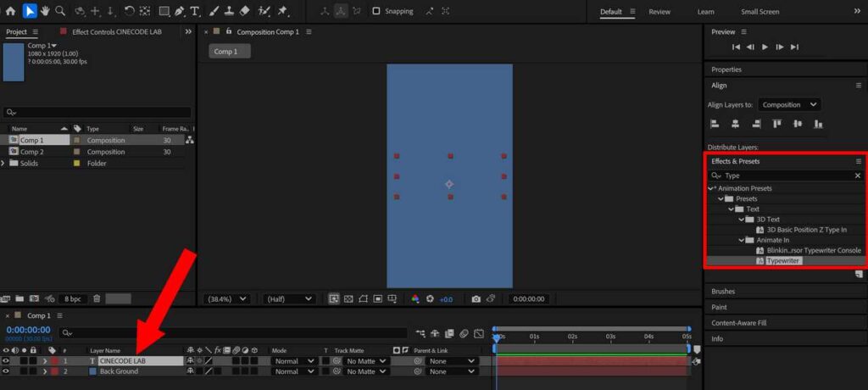This screenshot has height=390, width=868.
Task: Click Align Right icon in Align panel
Action: click(x=756, y=124)
